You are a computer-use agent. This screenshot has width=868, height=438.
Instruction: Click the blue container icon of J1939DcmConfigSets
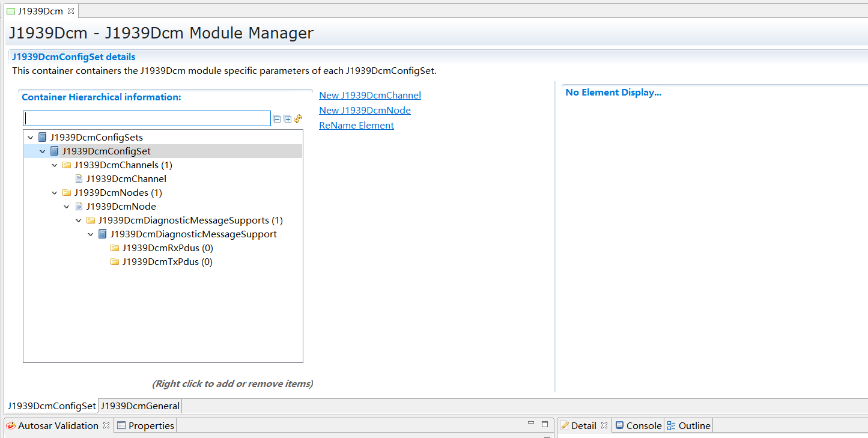[42, 137]
